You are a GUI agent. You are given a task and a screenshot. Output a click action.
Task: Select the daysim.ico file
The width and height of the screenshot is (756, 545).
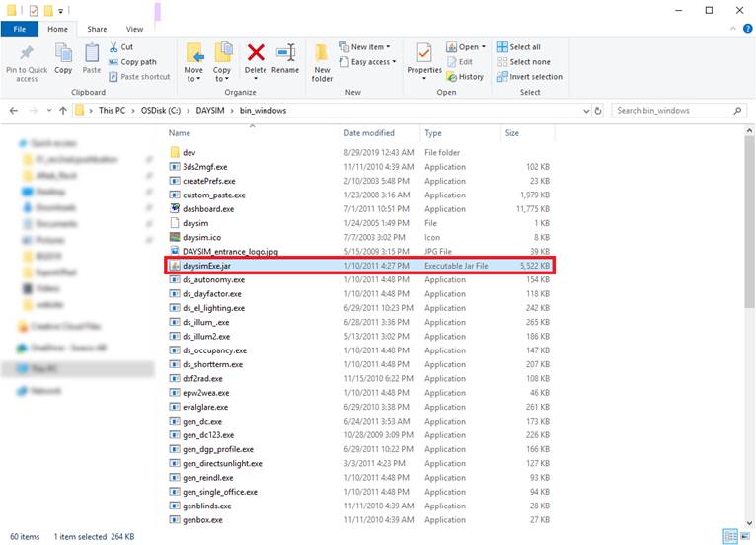pyautogui.click(x=359, y=237)
